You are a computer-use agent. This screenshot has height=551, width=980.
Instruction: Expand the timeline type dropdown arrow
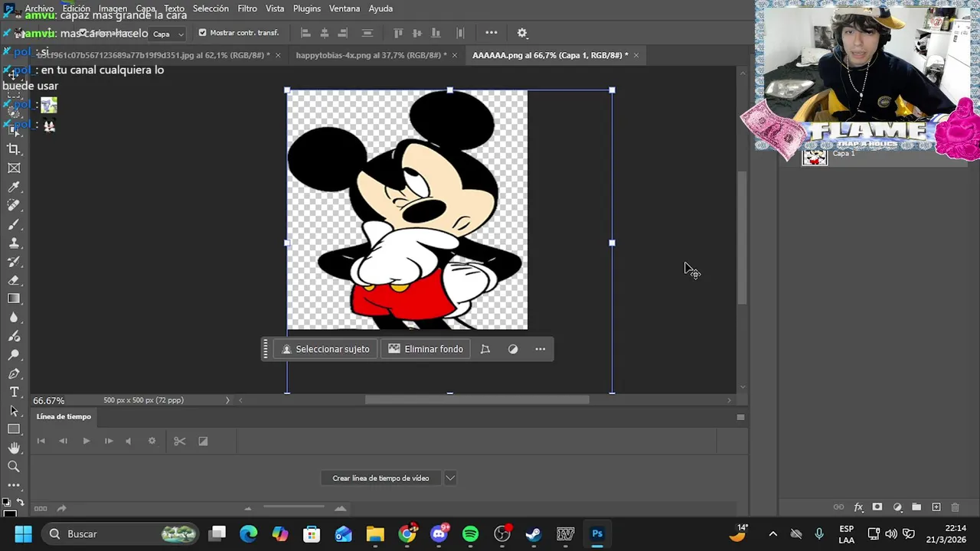point(450,478)
